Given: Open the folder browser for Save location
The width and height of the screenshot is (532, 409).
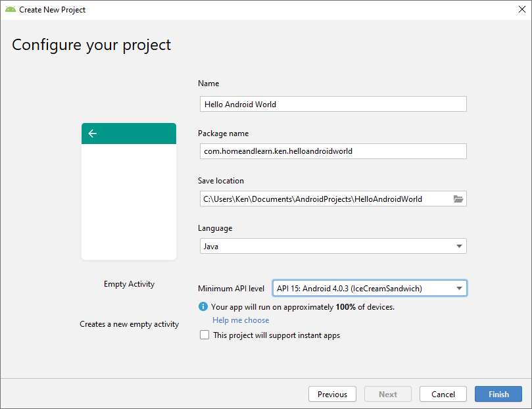Looking at the screenshot, I should [x=458, y=199].
